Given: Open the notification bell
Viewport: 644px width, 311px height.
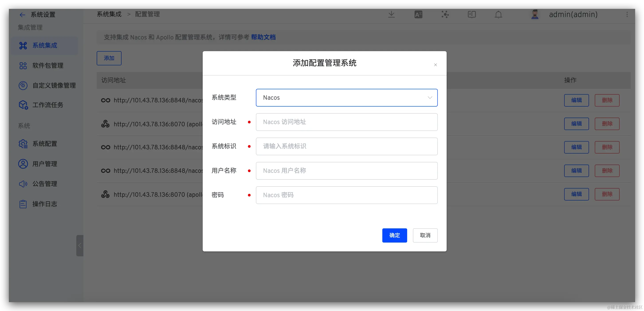Looking at the screenshot, I should (498, 14).
